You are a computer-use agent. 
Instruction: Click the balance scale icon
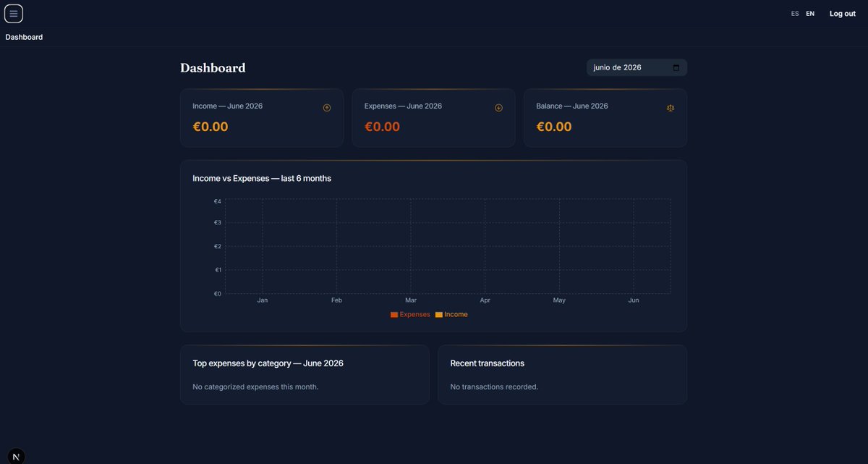pos(671,108)
